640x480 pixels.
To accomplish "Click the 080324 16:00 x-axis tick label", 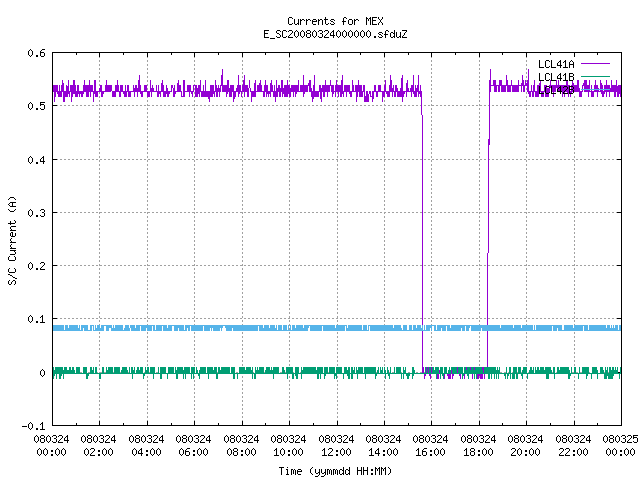I will coord(431,446).
